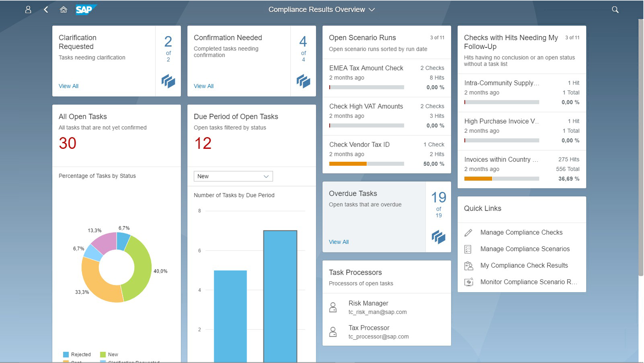This screenshot has height=363, width=644.
Task: Open Manage Compliance Scenarios quick link
Action: pos(525,249)
